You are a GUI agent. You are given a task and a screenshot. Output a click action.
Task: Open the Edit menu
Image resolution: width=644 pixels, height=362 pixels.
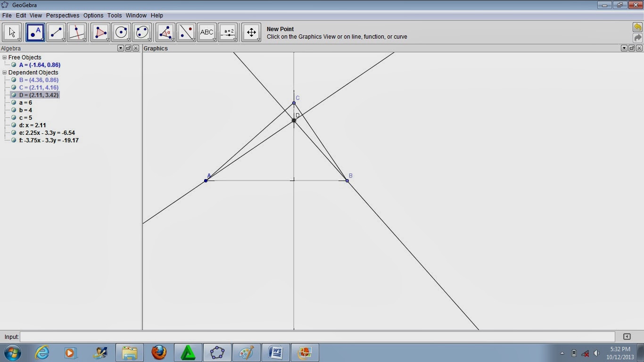click(x=21, y=16)
